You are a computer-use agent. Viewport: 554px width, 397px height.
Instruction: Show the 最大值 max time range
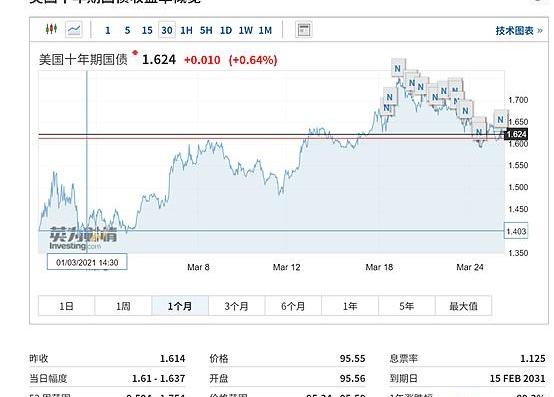point(463,306)
